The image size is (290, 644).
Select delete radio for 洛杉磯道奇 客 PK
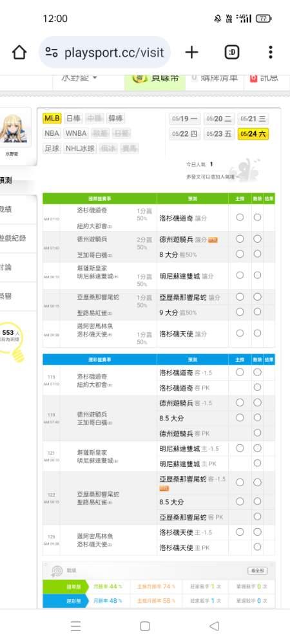point(257,387)
